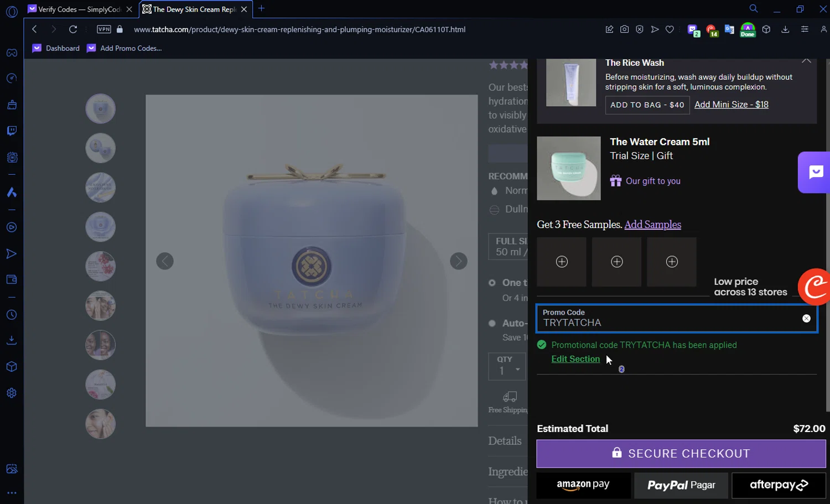Image resolution: width=830 pixels, height=504 pixels.
Task: Open the Twitch sidebar icon
Action: [x=12, y=131]
